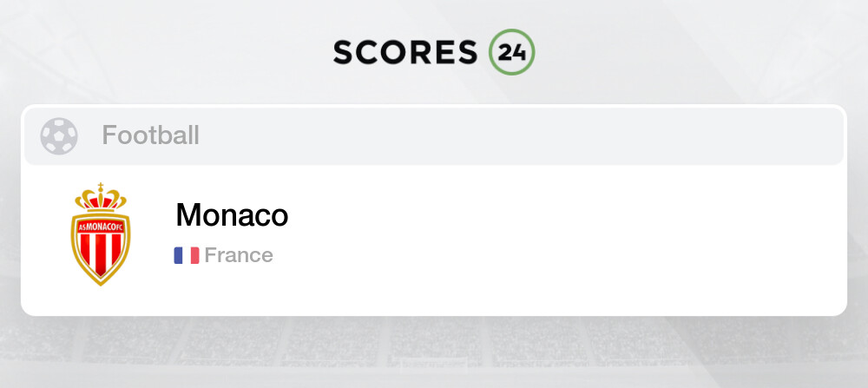This screenshot has width=868, height=388.
Task: Open the Football category label
Action: [x=150, y=135]
